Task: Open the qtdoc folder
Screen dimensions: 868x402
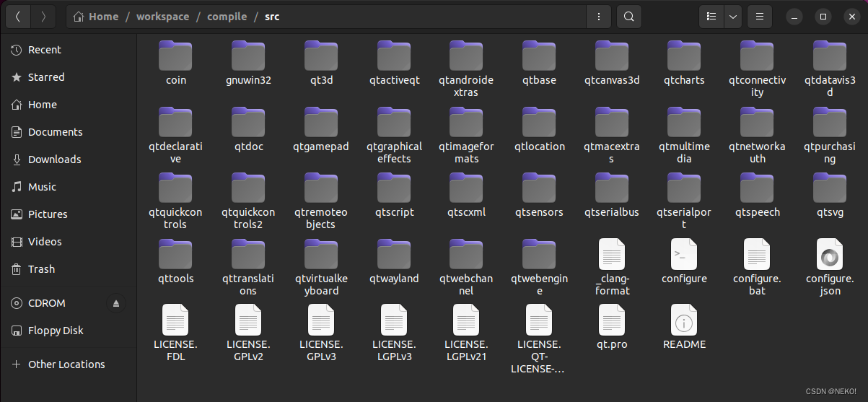Action: pos(248,129)
